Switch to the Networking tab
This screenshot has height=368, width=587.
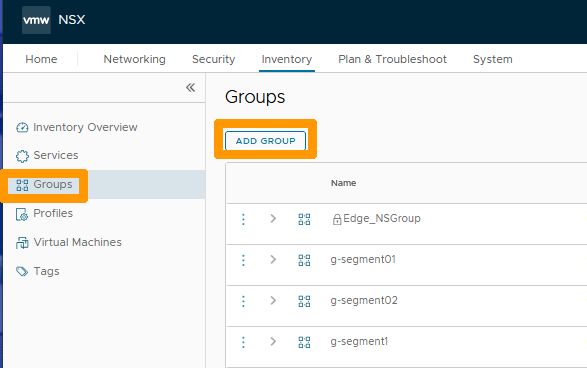tap(134, 59)
